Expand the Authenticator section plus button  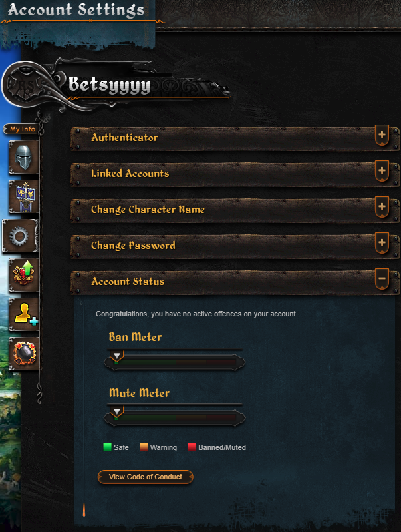[382, 135]
